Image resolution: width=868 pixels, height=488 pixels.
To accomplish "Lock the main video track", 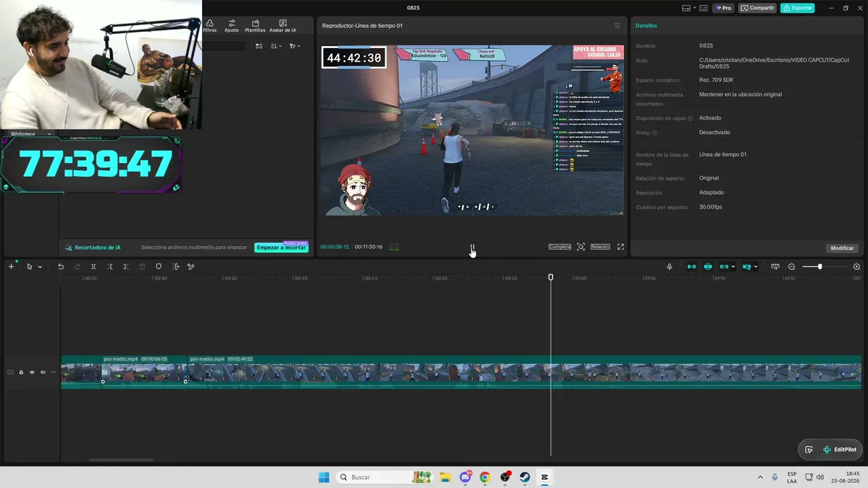I will tap(21, 372).
